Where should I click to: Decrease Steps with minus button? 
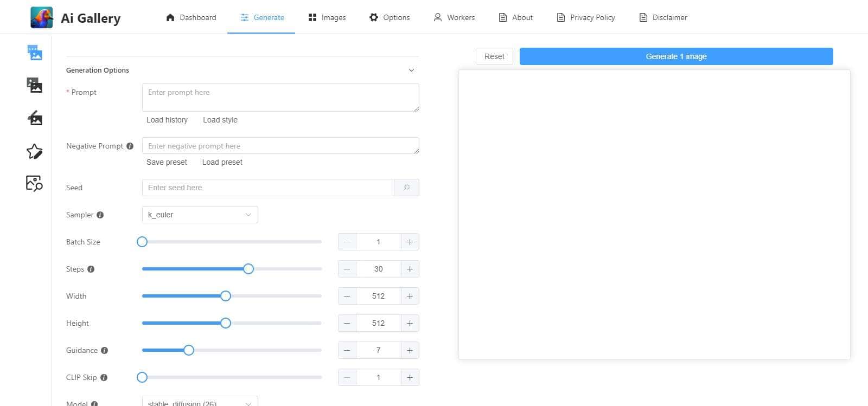pyautogui.click(x=347, y=269)
